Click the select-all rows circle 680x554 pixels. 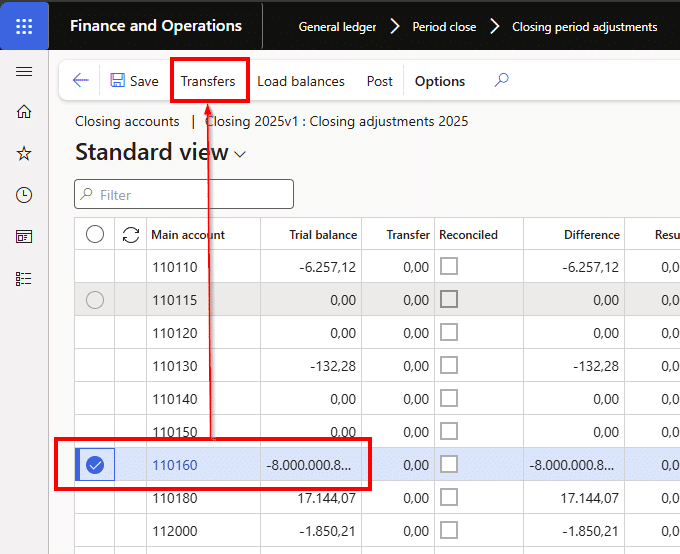pyautogui.click(x=95, y=234)
